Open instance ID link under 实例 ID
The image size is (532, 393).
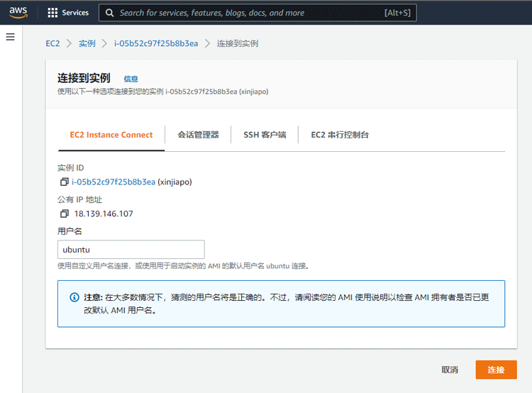point(113,182)
